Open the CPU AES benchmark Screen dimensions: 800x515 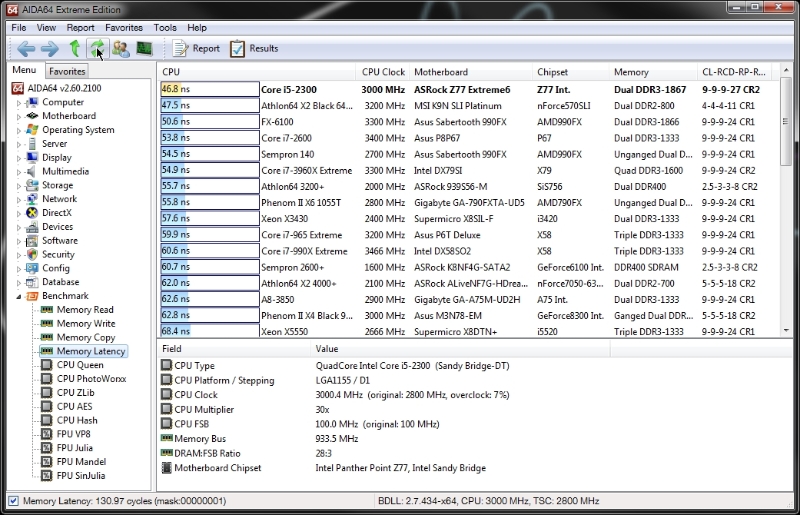coord(74,406)
